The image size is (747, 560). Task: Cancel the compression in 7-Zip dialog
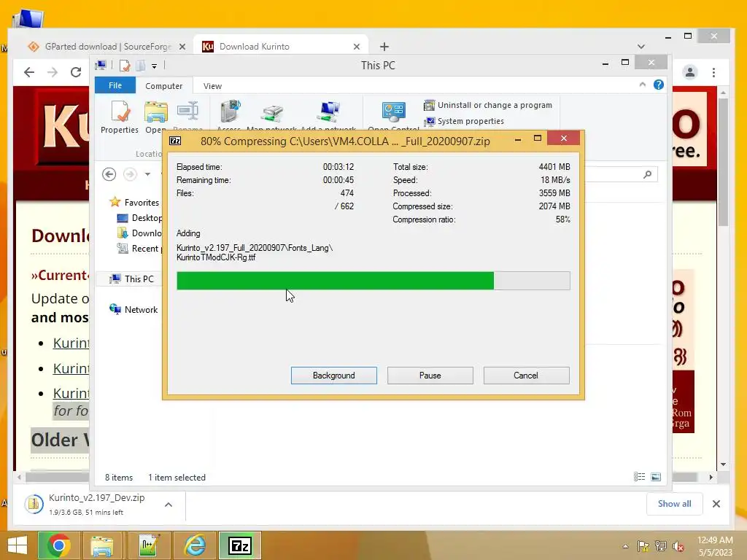(526, 376)
